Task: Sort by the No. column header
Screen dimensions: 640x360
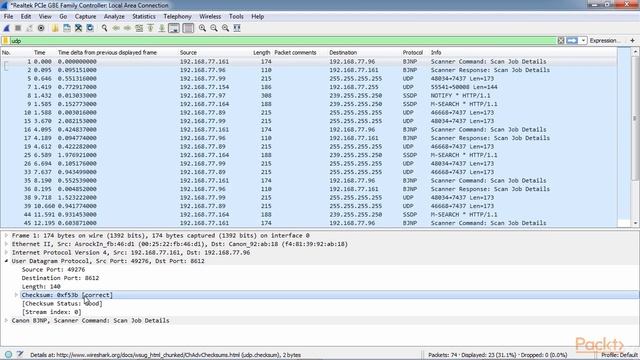Action: click(7, 52)
